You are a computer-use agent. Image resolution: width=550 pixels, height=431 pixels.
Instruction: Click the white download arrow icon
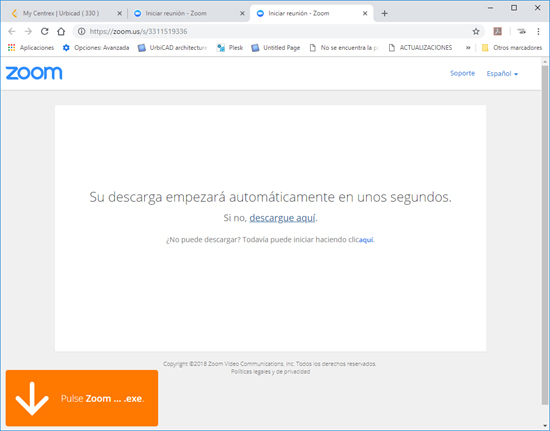tap(32, 399)
